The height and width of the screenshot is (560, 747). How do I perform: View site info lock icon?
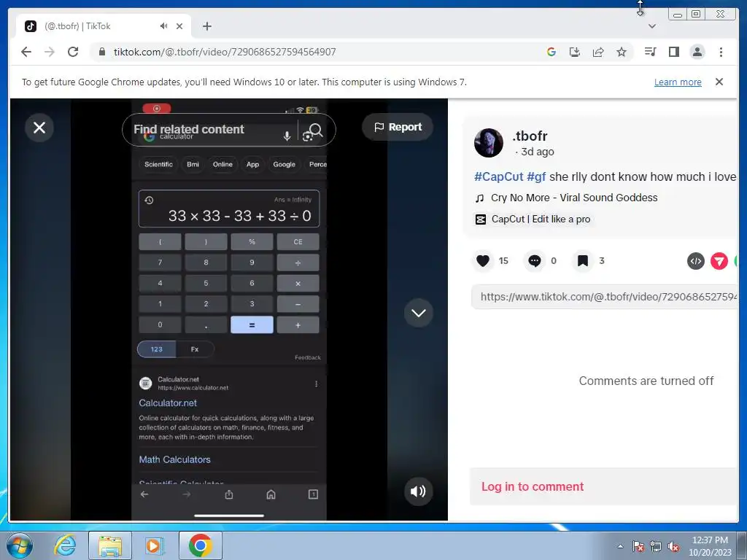[x=101, y=52]
